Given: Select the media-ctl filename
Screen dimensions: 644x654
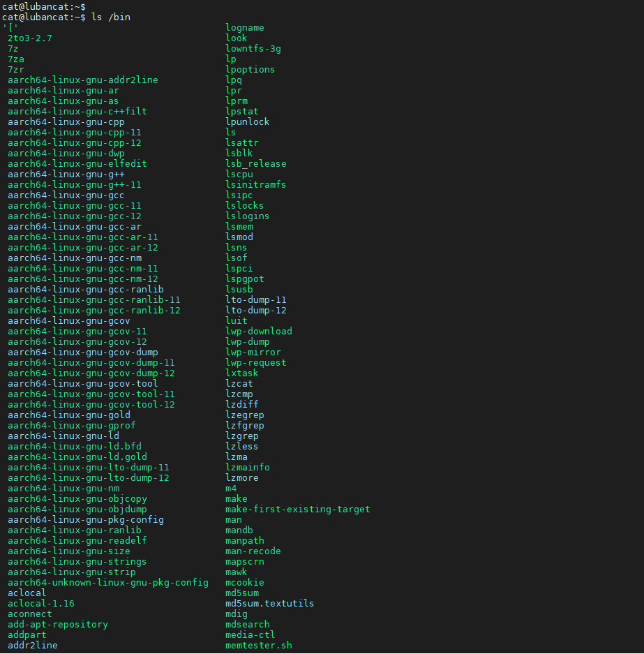Looking at the screenshot, I should [x=250, y=635].
